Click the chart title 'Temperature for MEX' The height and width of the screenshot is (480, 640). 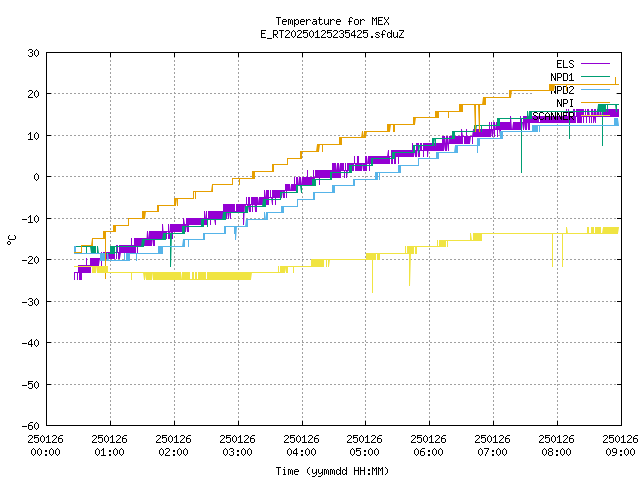click(x=332, y=21)
